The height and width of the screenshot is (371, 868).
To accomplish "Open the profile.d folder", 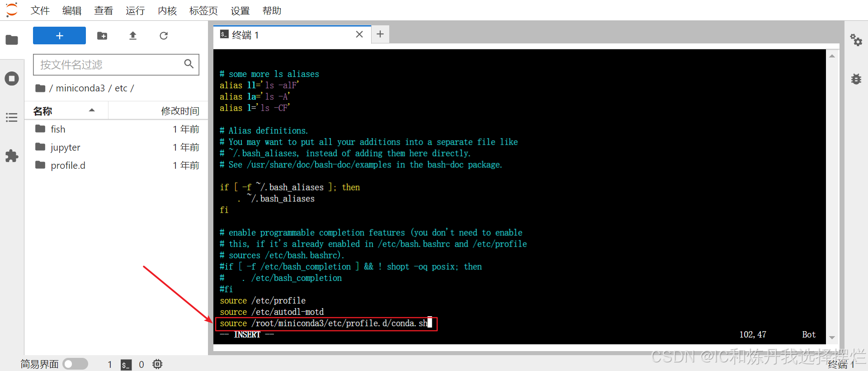I will click(116, 165).
